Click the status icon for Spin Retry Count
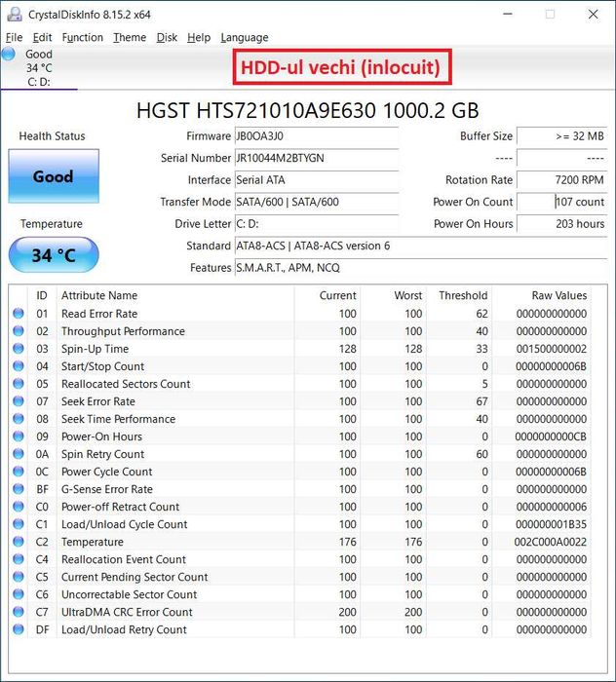This screenshot has height=682, width=616. 19,454
